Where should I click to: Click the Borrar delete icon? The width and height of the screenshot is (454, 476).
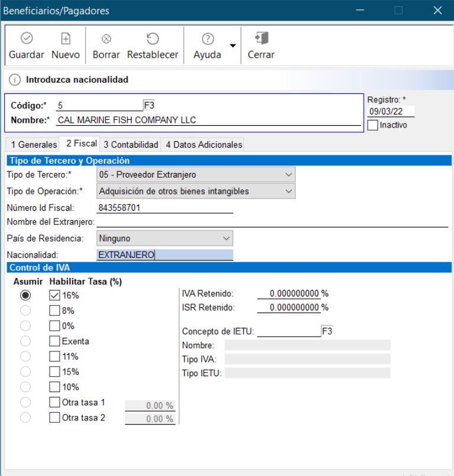106,39
